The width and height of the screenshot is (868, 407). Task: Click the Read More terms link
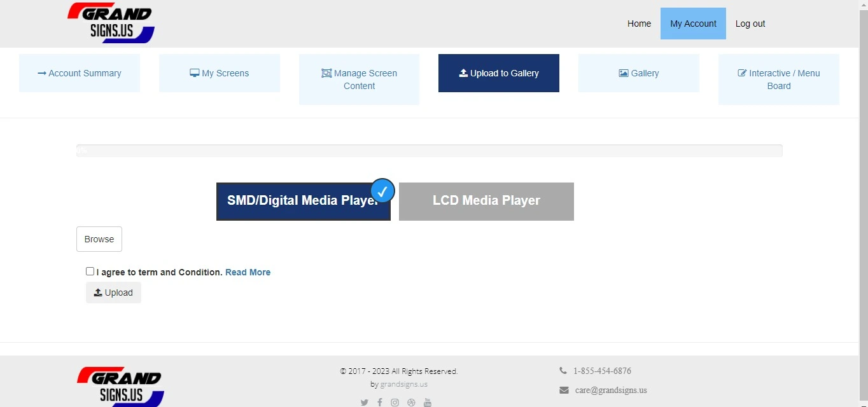(248, 272)
